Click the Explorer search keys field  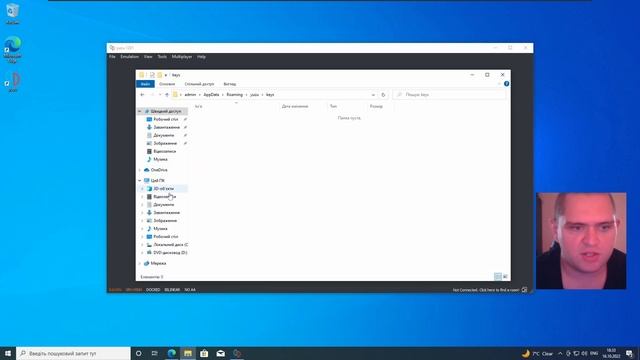coord(449,95)
